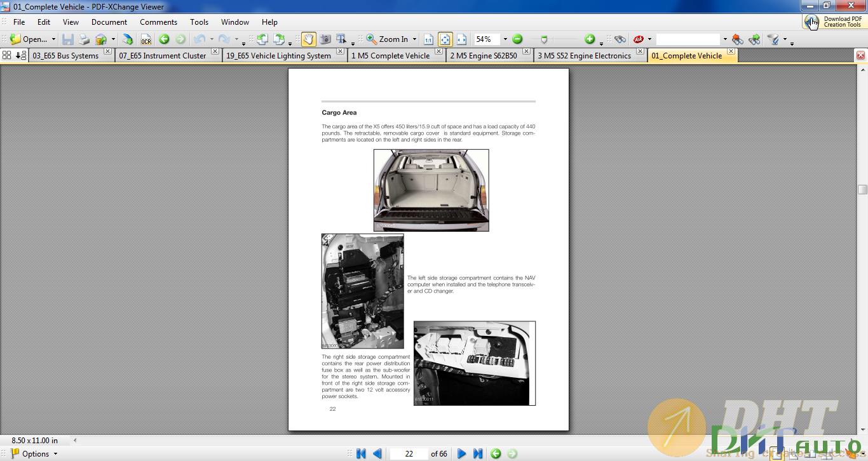868x461 pixels.
Task: Click the OCR icon
Action: 146,39
